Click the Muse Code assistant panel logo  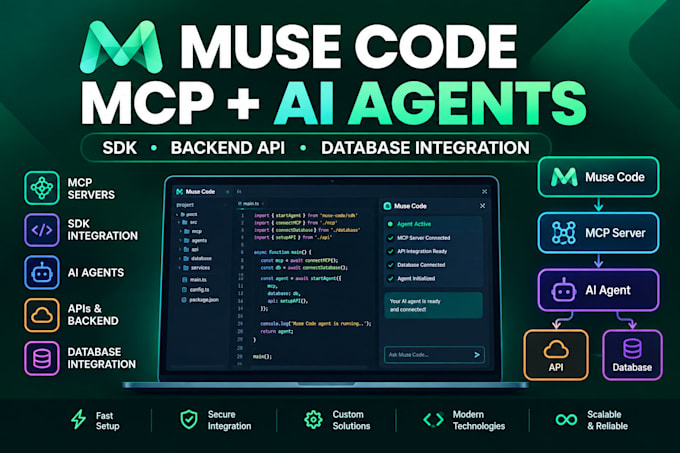388,206
